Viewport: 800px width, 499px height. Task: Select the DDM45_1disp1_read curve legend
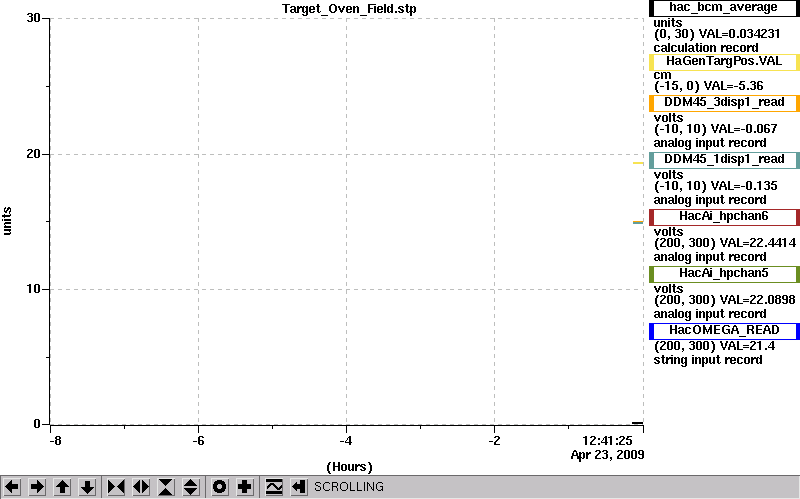point(723,160)
